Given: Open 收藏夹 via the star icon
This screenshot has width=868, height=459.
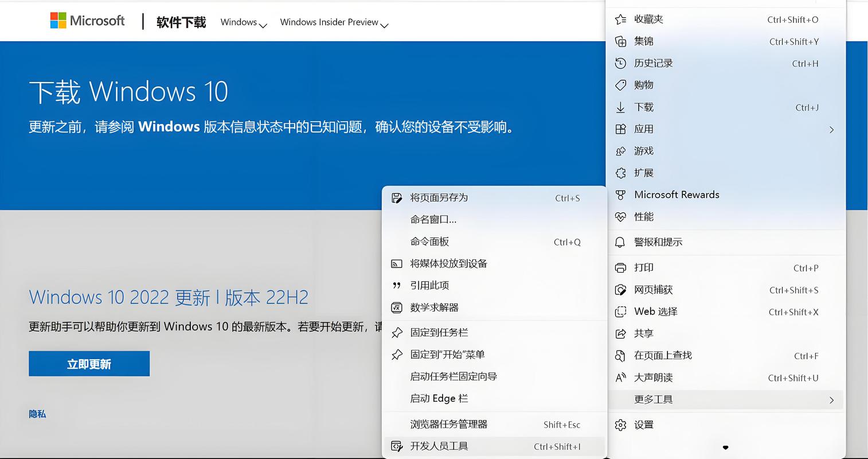Looking at the screenshot, I should click(x=621, y=19).
